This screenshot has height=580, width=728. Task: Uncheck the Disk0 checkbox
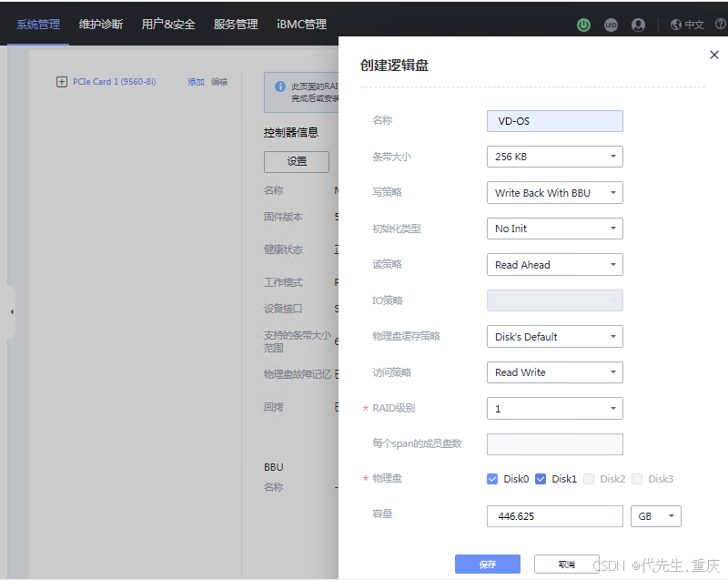tap(493, 479)
